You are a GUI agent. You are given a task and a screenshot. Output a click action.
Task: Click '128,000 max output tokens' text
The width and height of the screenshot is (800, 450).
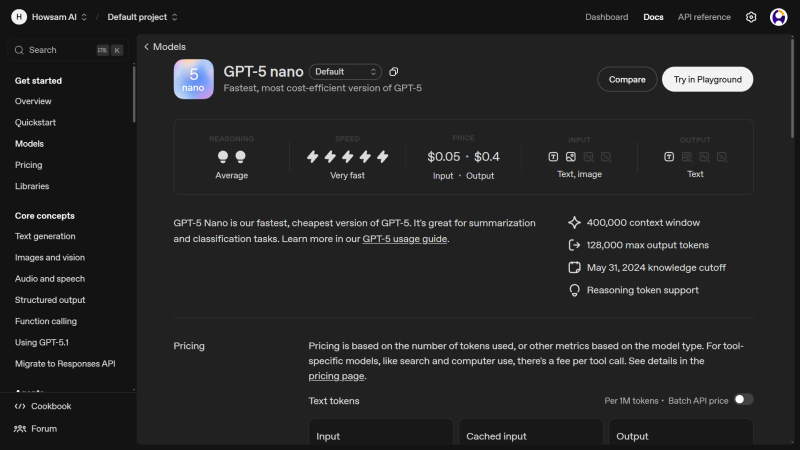pos(647,245)
